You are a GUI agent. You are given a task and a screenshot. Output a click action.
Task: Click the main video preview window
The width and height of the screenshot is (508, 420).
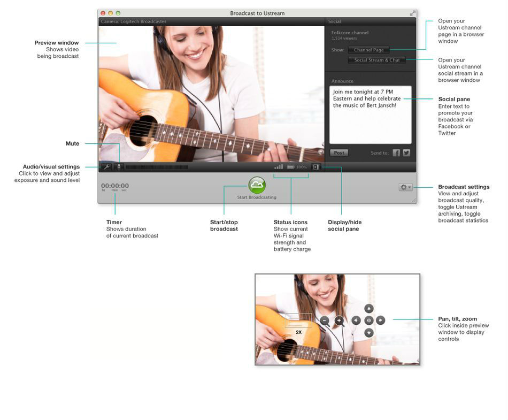(212, 94)
